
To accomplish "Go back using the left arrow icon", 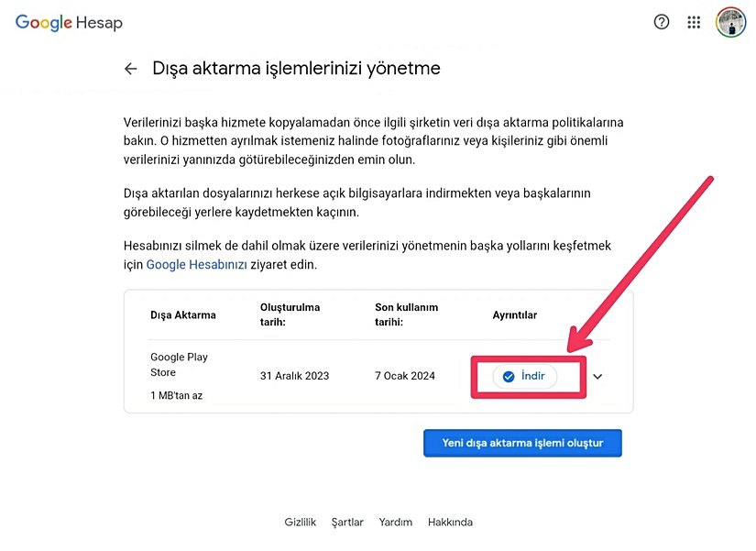I will click(131, 69).
